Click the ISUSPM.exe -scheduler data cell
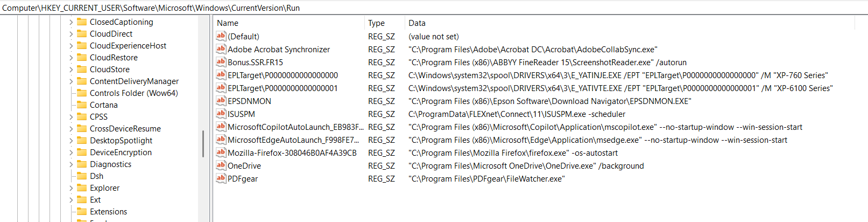 (517, 114)
